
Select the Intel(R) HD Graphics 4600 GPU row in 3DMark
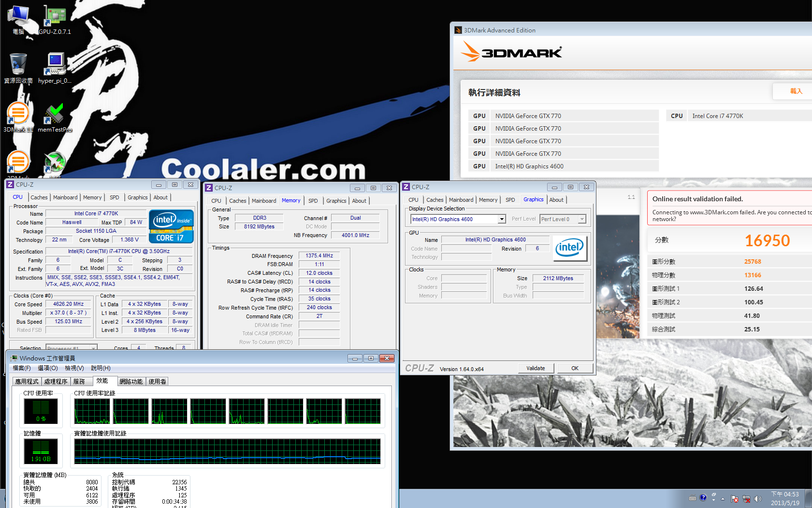point(564,166)
